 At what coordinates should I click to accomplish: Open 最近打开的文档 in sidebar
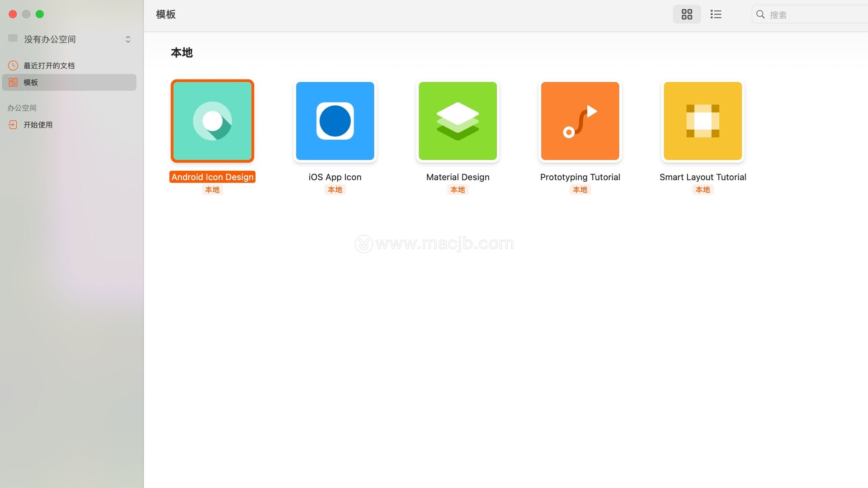(x=49, y=66)
